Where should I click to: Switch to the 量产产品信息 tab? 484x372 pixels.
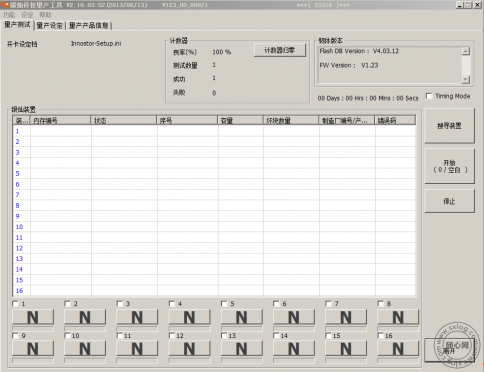(89, 25)
